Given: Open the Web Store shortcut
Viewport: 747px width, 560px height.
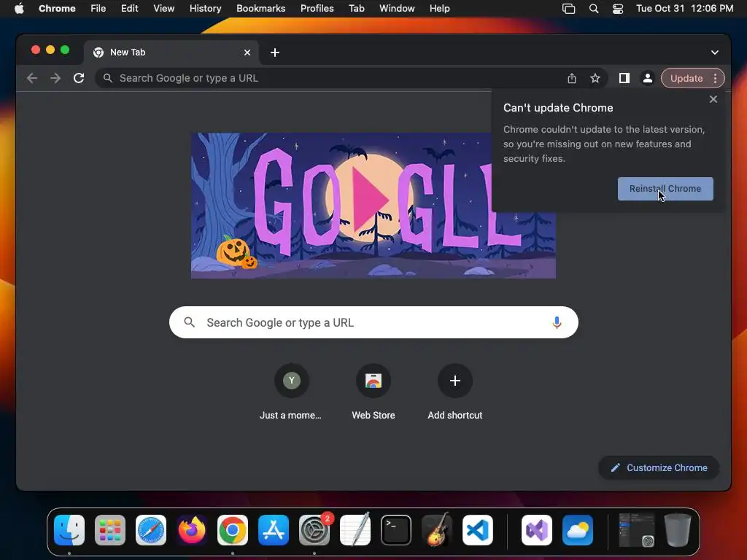Looking at the screenshot, I should 373,392.
